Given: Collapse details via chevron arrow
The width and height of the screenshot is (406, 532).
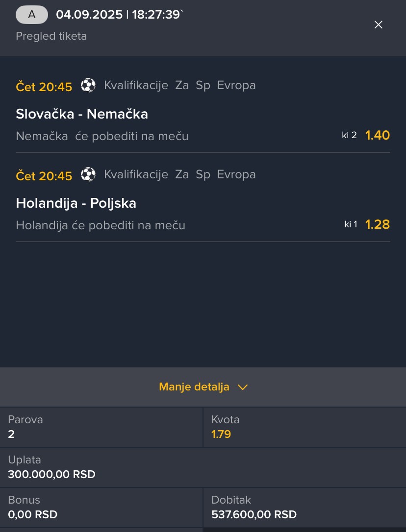Looking at the screenshot, I should tap(243, 387).
